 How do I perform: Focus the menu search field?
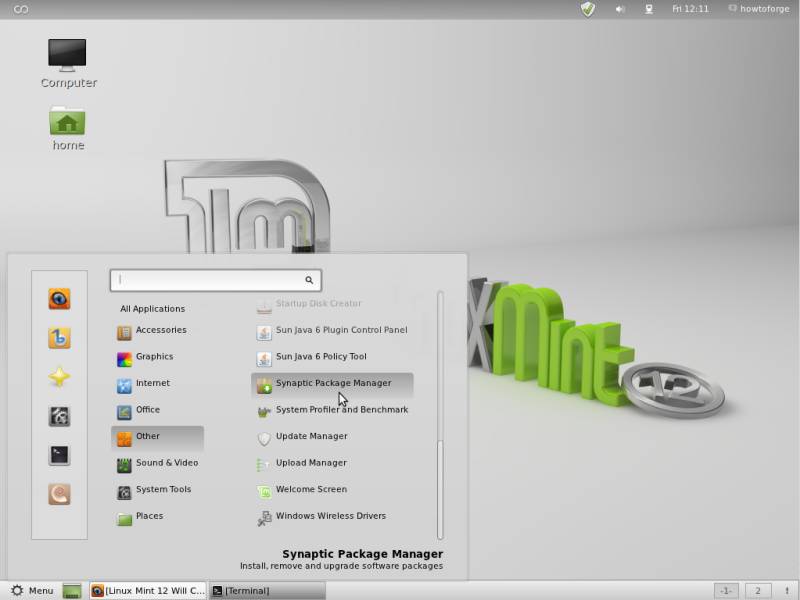coord(216,280)
